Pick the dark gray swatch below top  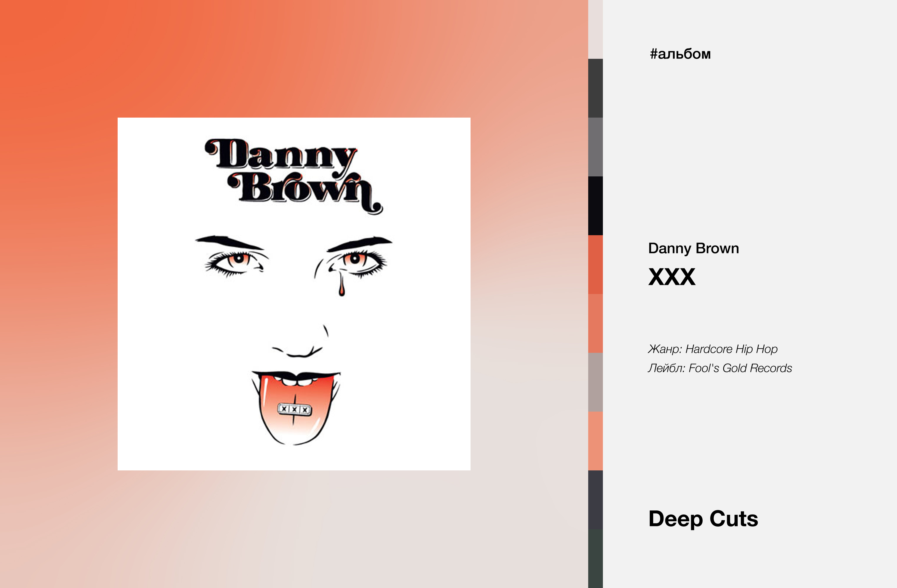596,88
